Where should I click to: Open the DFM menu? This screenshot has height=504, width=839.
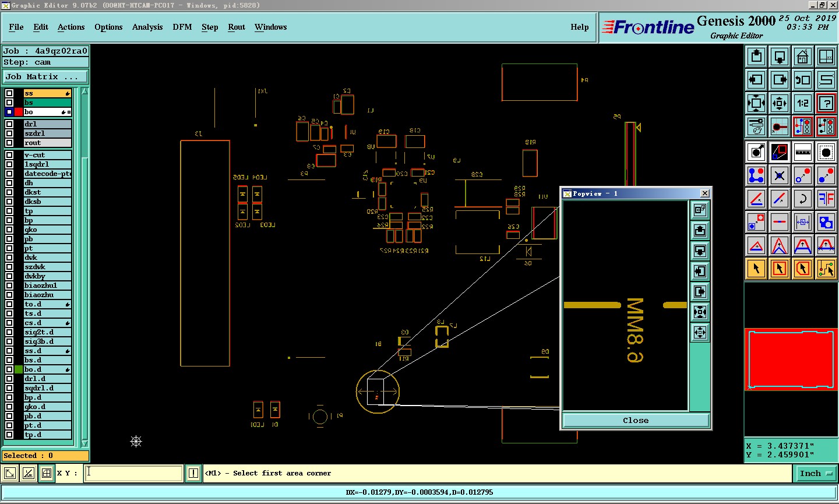[182, 27]
